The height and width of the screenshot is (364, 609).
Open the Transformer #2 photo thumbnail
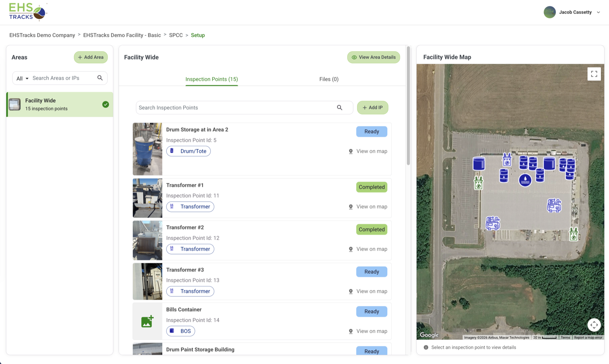tap(148, 240)
